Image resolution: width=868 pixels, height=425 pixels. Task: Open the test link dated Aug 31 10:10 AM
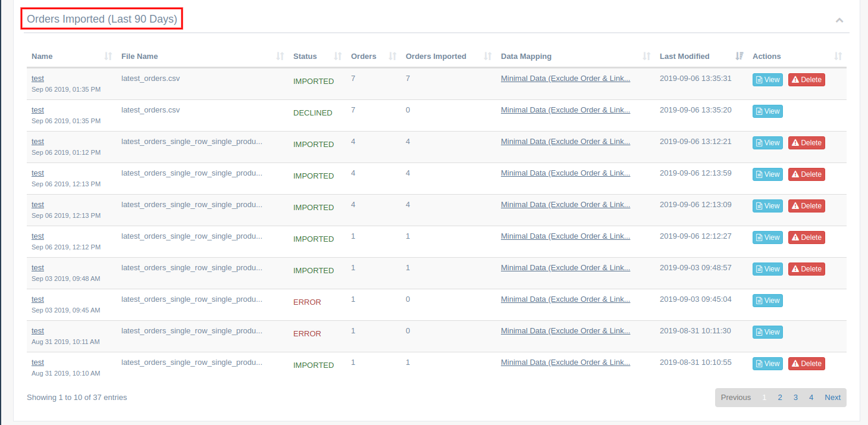point(37,362)
